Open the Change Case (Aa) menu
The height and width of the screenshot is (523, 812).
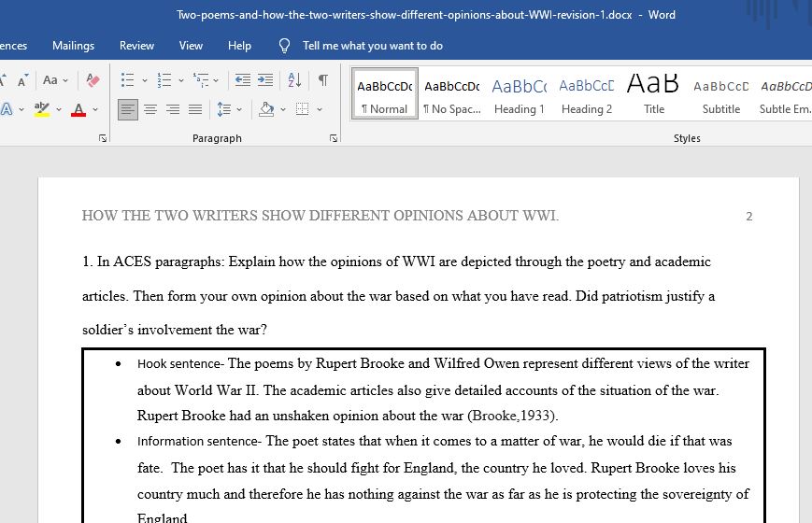pyautogui.click(x=55, y=80)
